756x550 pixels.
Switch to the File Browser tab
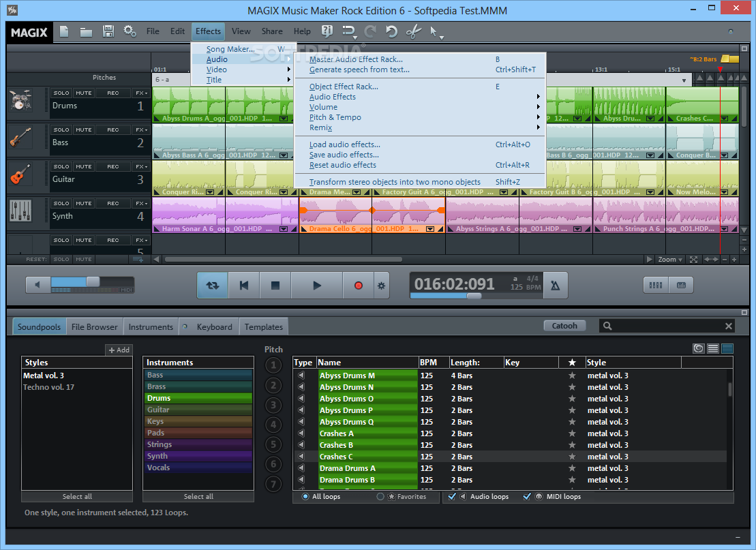coord(95,327)
